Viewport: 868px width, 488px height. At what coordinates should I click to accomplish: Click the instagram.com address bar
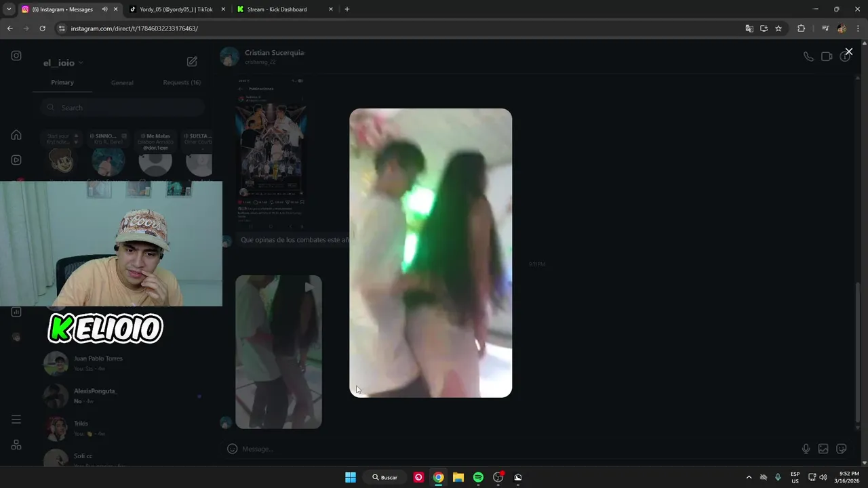point(400,28)
